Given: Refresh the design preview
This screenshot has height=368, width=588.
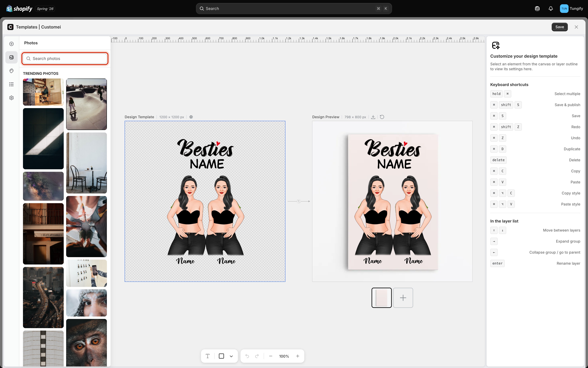Looking at the screenshot, I should (382, 117).
